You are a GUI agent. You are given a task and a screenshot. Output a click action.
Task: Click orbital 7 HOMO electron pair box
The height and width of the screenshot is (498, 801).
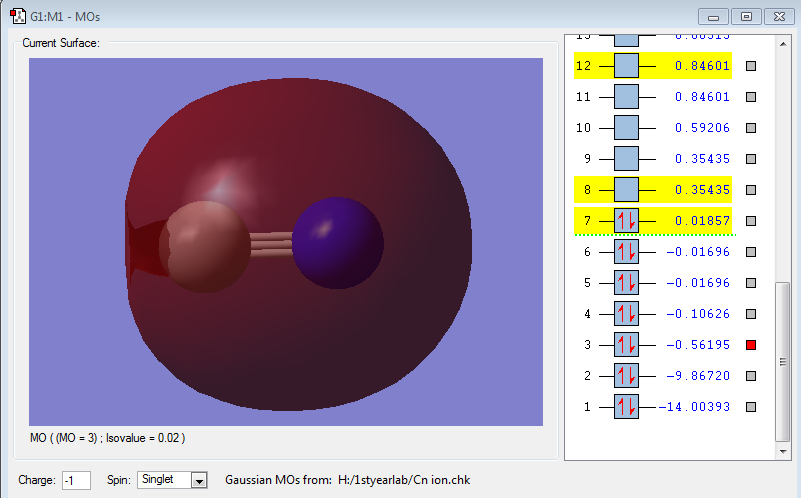626,221
